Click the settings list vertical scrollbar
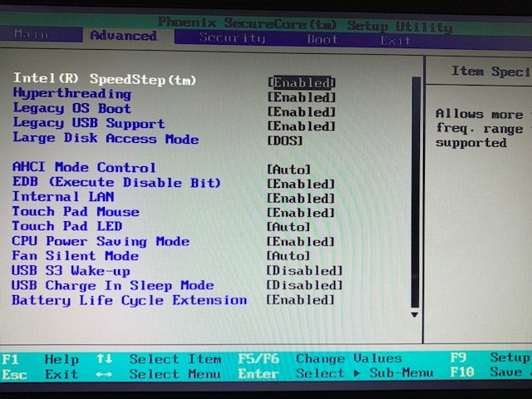532x399 pixels. click(x=416, y=192)
